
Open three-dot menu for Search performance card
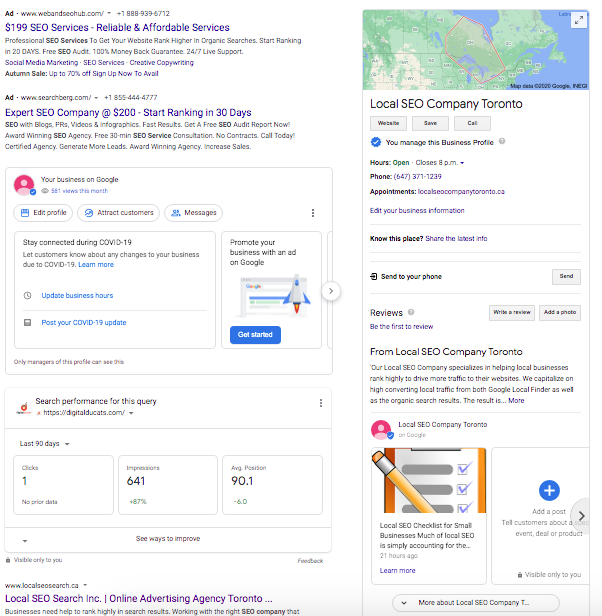click(321, 403)
